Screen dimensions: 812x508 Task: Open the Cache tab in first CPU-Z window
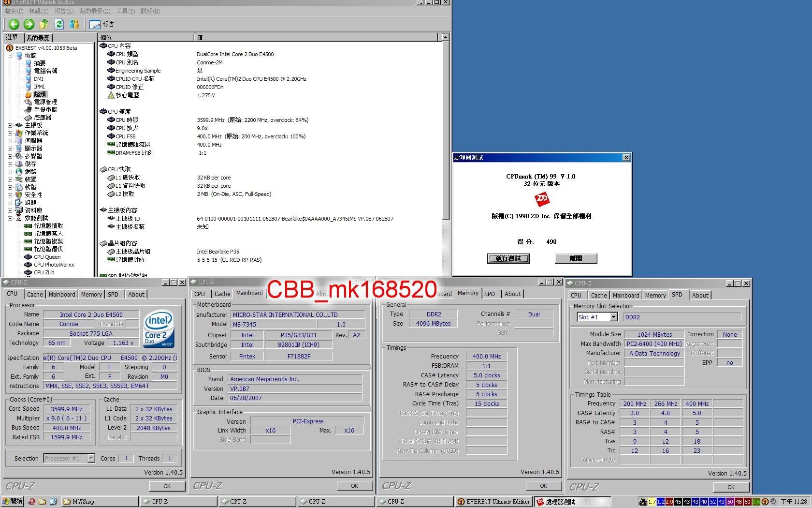tap(35, 294)
